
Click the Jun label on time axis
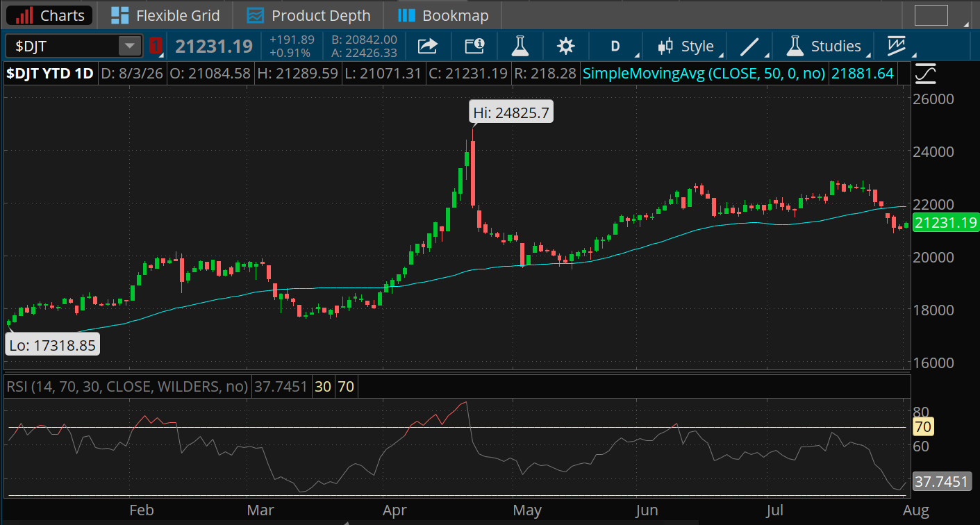point(647,511)
